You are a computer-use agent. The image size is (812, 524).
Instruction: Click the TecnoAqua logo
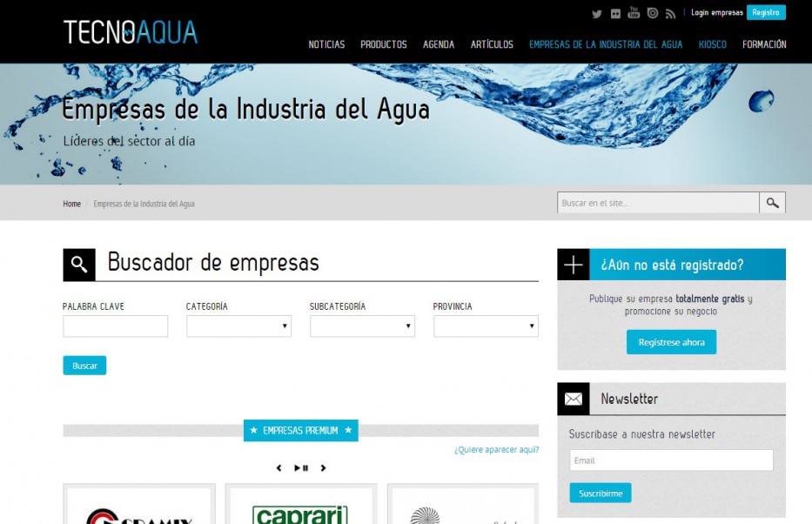click(131, 32)
